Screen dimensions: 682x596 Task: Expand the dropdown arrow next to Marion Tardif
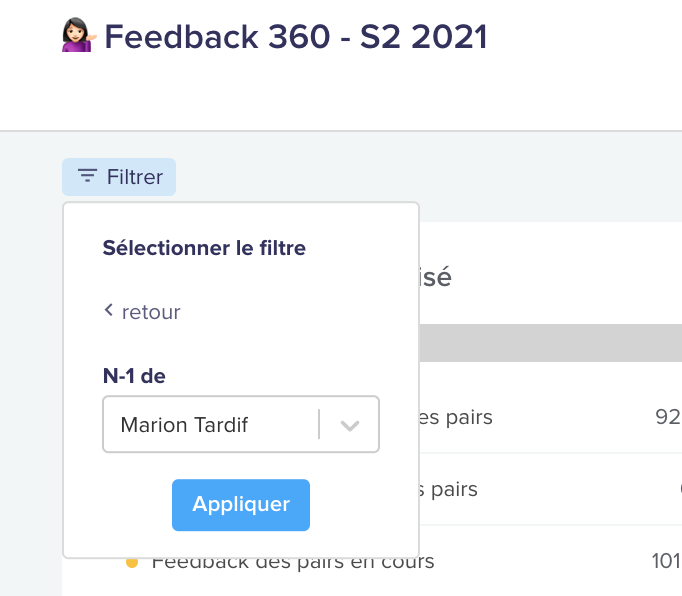click(350, 425)
